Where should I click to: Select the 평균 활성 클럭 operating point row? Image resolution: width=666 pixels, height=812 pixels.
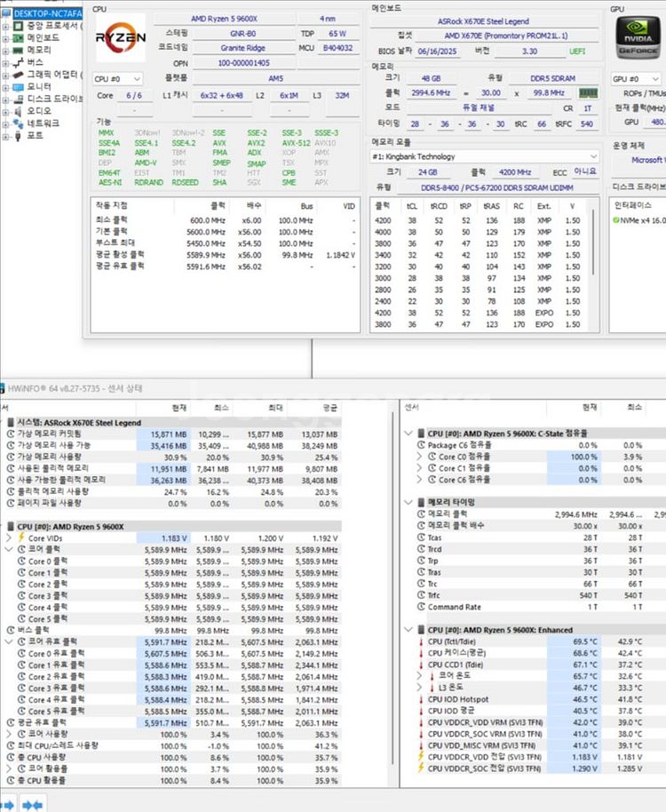coord(225,255)
